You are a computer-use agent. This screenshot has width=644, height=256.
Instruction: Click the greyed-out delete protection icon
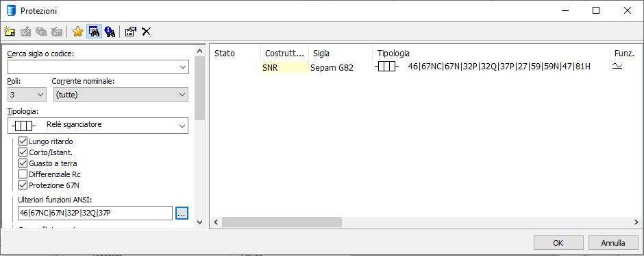click(57, 32)
